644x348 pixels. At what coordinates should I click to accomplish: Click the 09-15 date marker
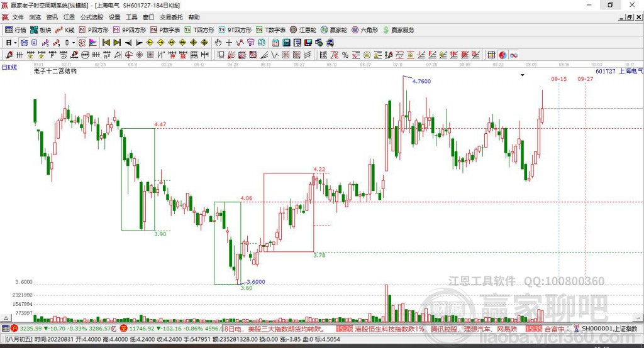click(x=559, y=79)
